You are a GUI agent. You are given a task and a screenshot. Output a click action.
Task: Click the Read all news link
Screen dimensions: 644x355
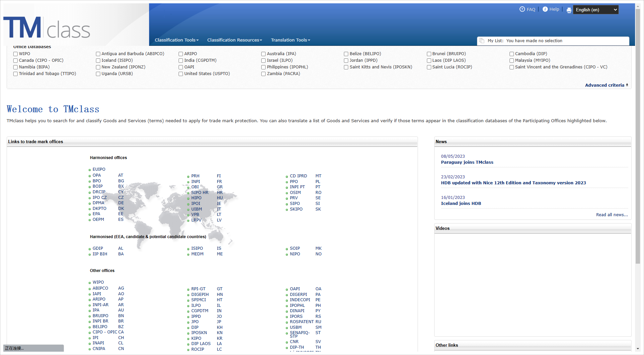point(612,215)
